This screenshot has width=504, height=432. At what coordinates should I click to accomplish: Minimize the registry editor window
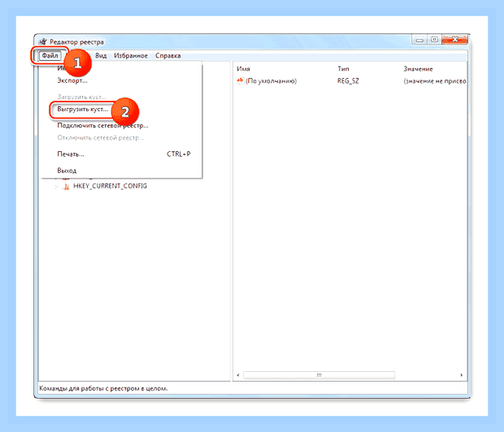pos(419,40)
